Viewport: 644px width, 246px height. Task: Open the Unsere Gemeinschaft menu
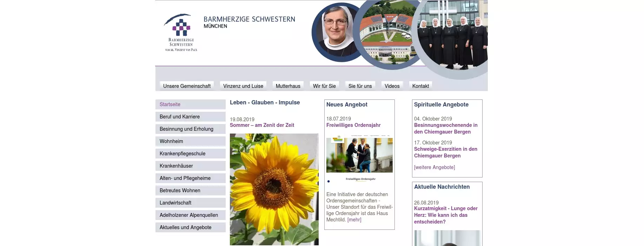coord(187,86)
